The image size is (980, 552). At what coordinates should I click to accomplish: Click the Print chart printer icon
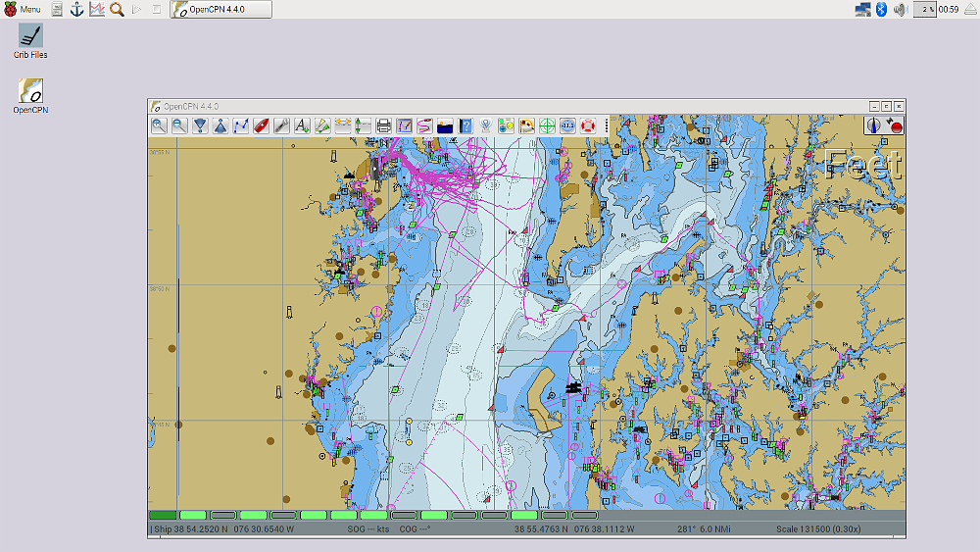[x=384, y=125]
